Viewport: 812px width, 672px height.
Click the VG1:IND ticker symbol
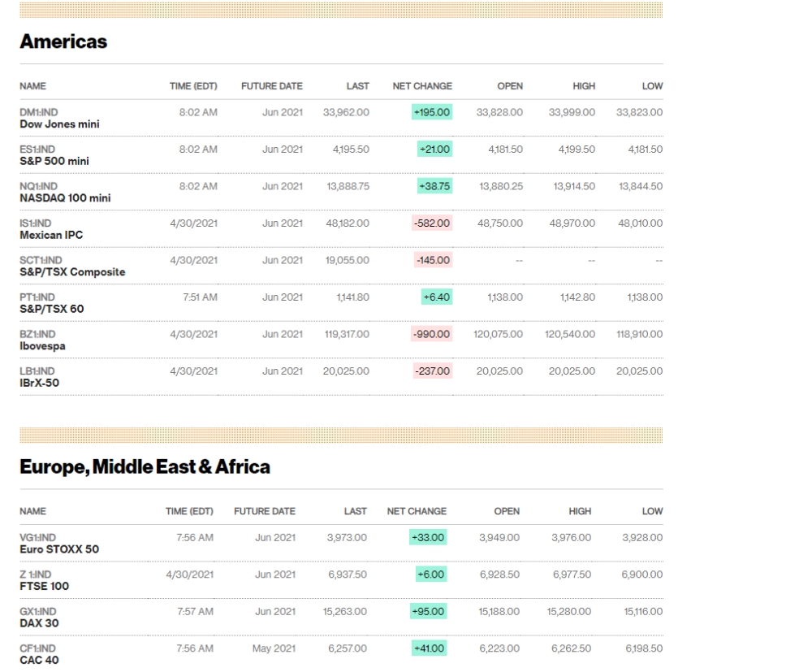click(x=38, y=538)
